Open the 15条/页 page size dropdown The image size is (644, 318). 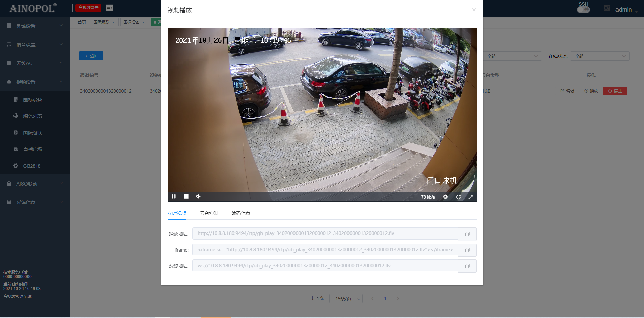pos(346,299)
